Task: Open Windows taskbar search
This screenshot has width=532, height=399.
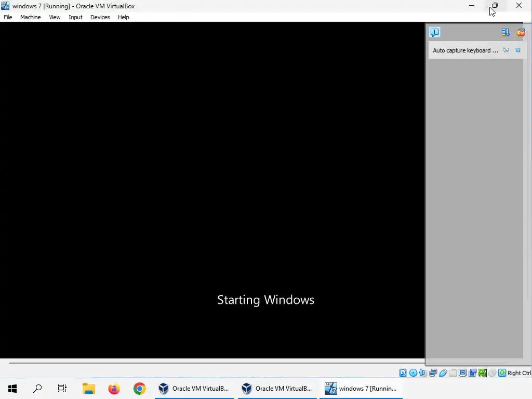Action: (37, 389)
